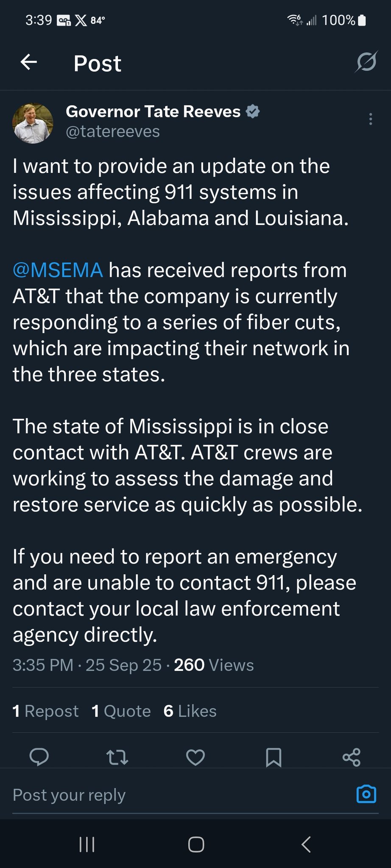Viewport: 391px width, 868px height.
Task: Tap the repost arrows icon
Action: (x=117, y=757)
